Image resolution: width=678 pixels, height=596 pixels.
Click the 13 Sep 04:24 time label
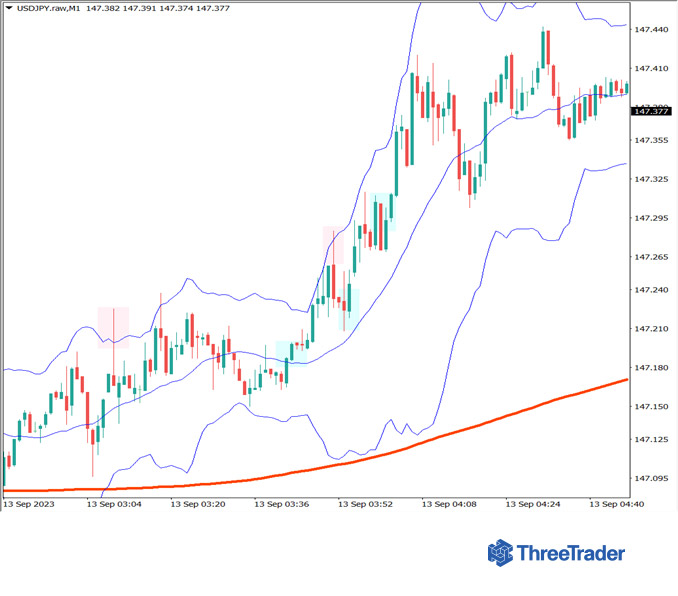533,504
